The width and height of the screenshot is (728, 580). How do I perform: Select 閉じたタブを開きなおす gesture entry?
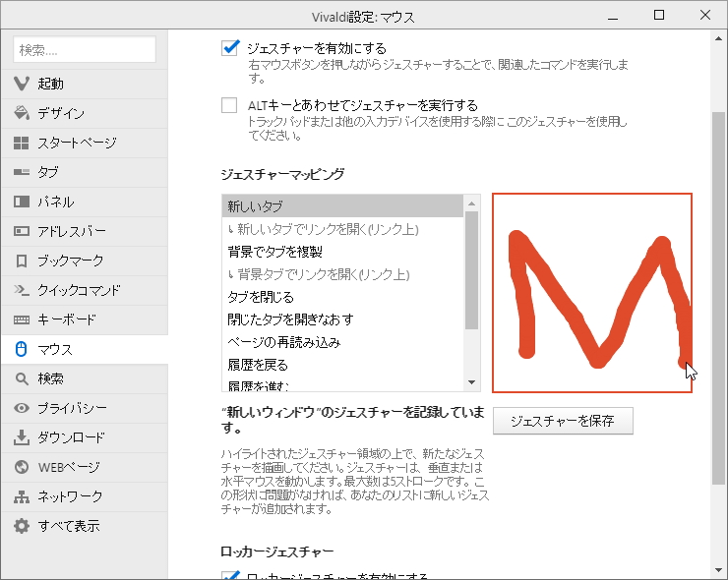coord(342,319)
